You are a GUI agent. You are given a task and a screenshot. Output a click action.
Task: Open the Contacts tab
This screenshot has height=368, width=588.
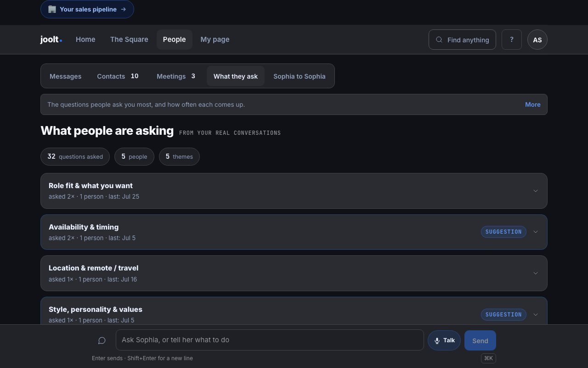(118, 76)
